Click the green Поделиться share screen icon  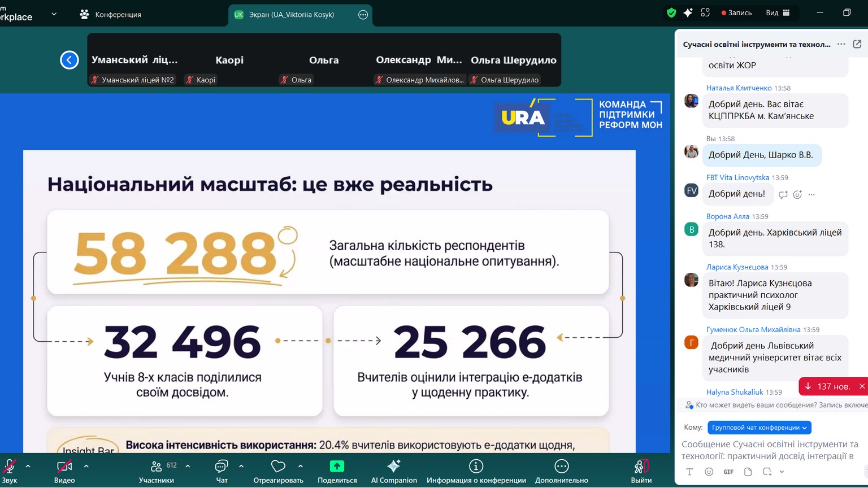[337, 467]
